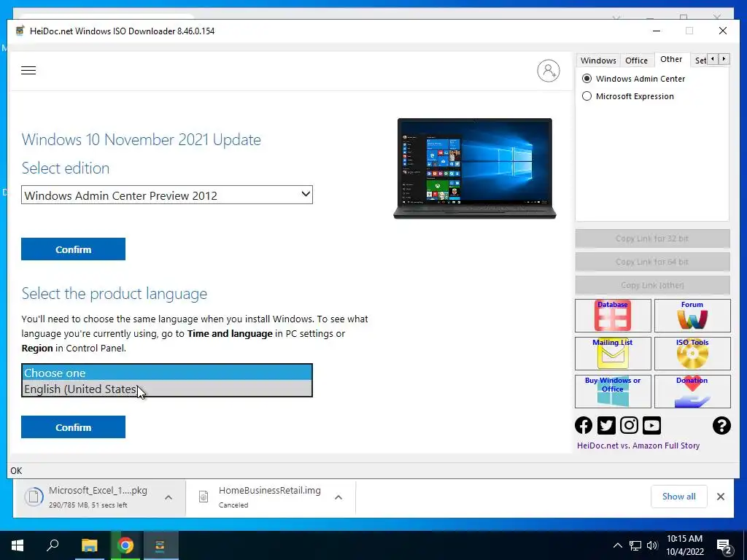This screenshot has width=747, height=560.
Task: Click Copy Link for 32 bit
Action: [x=652, y=238]
